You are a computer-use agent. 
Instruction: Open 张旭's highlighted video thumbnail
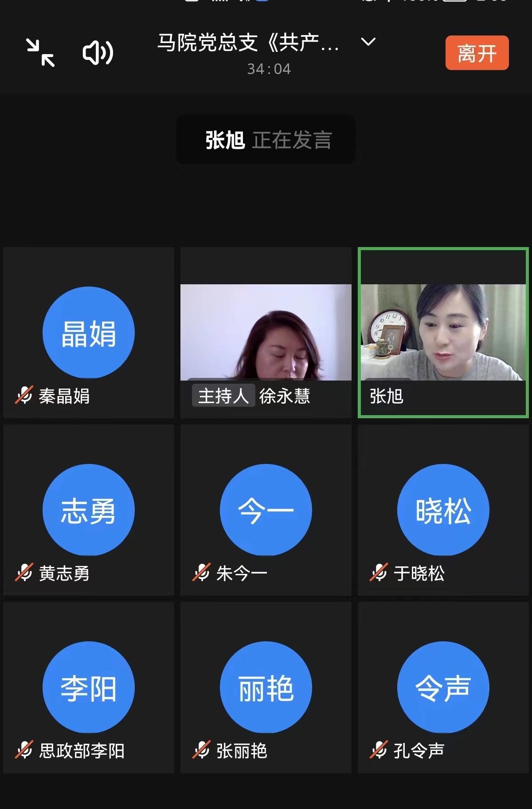[x=443, y=332]
